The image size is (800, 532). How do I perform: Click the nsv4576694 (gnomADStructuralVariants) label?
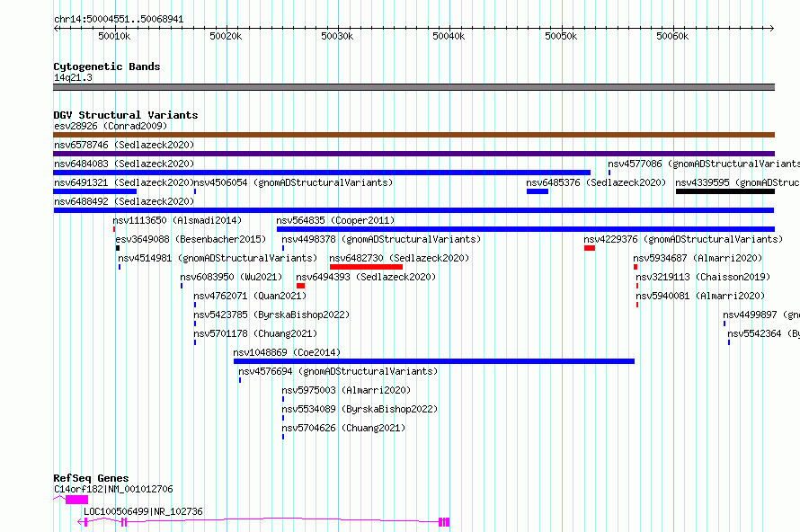pos(338,371)
